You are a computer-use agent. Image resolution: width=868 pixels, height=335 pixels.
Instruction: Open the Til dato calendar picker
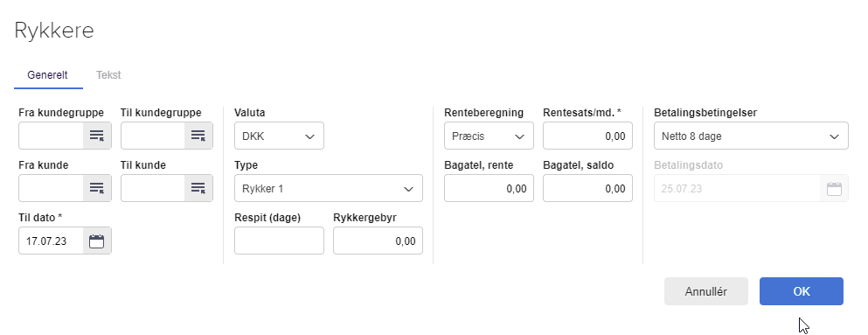pyautogui.click(x=97, y=241)
